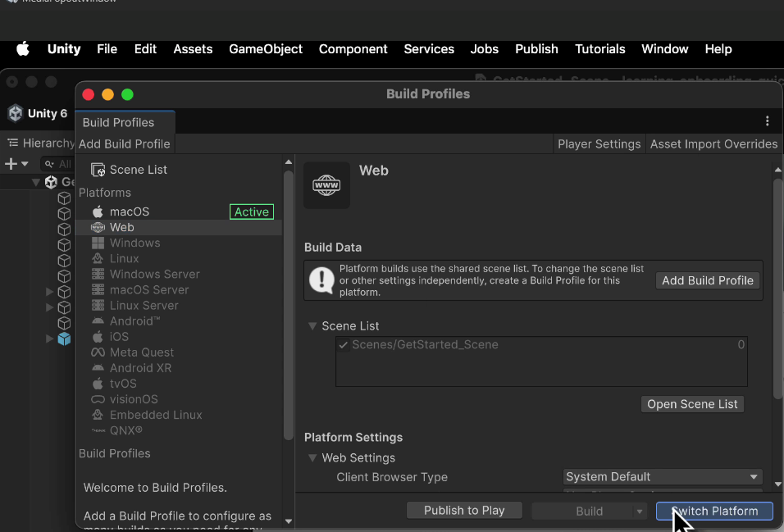Screen dimensions: 784x532
Task: Select the tvOS platform
Action: (x=179, y=384)
